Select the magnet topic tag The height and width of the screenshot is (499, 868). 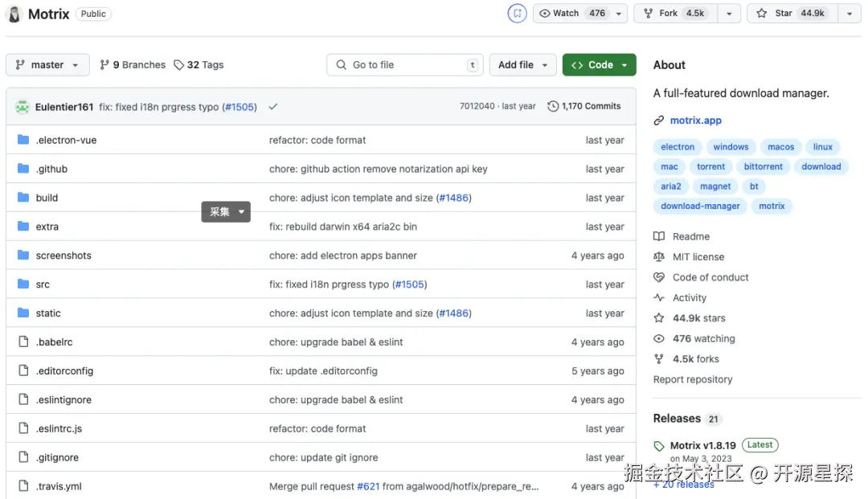click(x=715, y=186)
